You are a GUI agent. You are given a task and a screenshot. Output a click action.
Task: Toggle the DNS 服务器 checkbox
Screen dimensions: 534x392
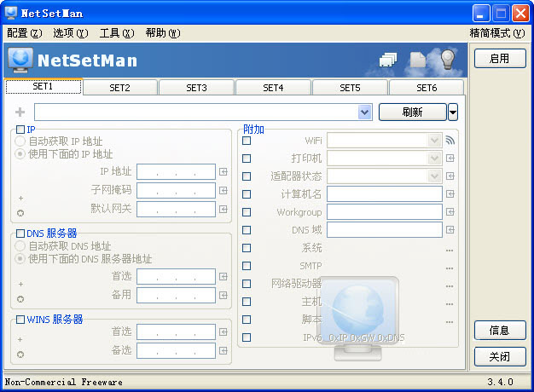pos(20,233)
